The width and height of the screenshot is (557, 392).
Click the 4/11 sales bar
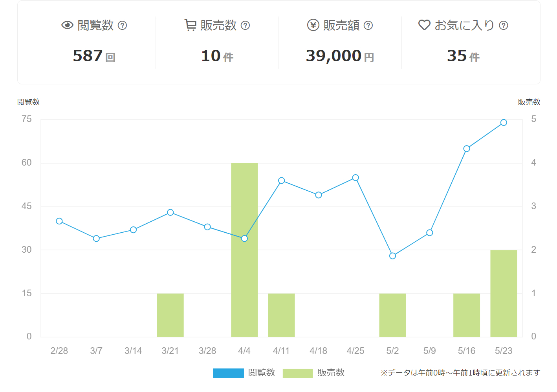pyautogui.click(x=281, y=315)
